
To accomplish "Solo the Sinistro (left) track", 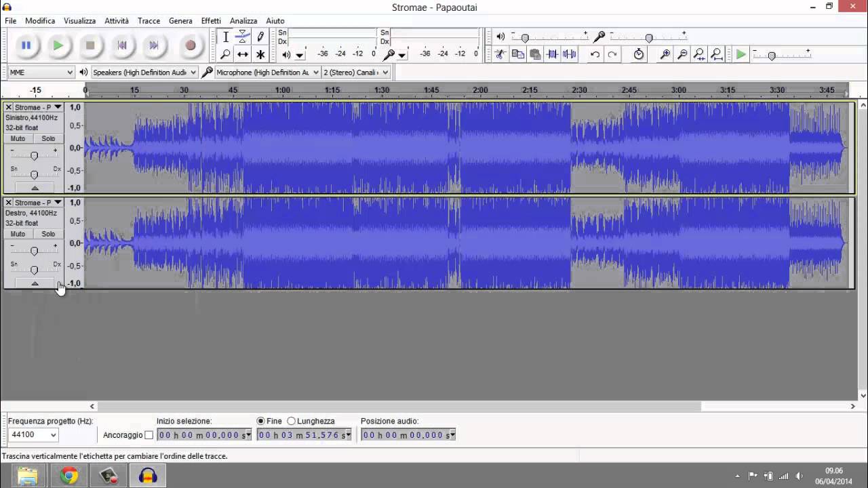I will point(48,138).
